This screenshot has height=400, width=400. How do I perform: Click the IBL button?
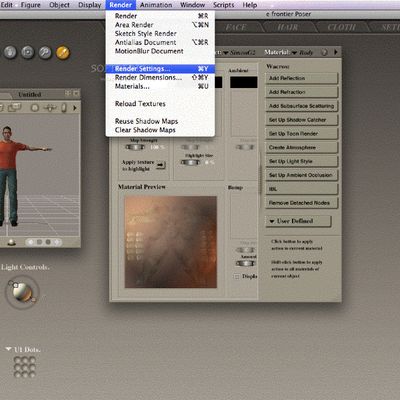(x=302, y=189)
